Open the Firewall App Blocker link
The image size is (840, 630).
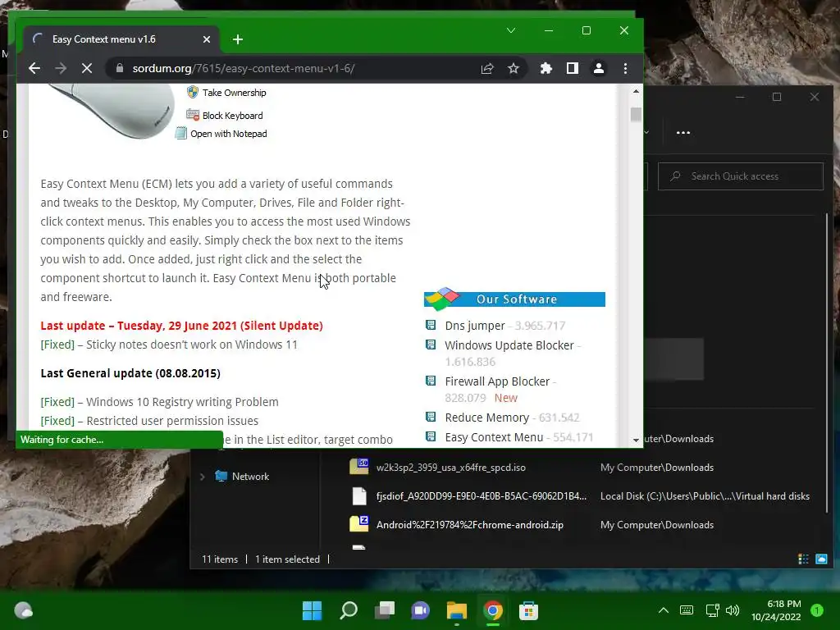497,381
